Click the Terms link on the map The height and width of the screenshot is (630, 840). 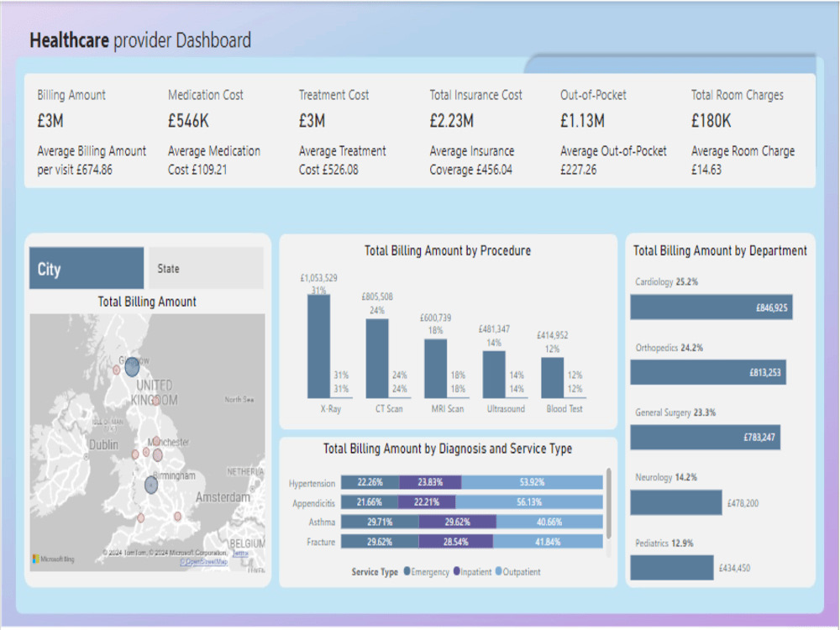click(239, 554)
